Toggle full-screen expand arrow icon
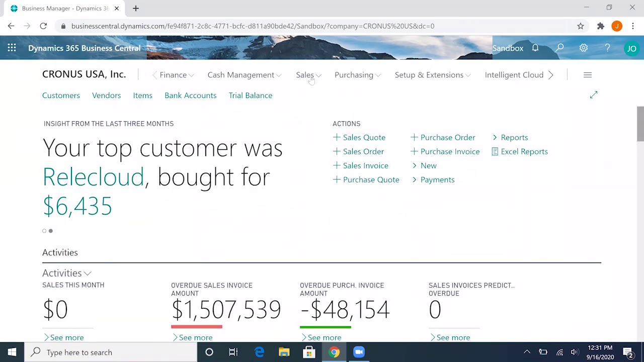The width and height of the screenshot is (644, 362). (594, 95)
